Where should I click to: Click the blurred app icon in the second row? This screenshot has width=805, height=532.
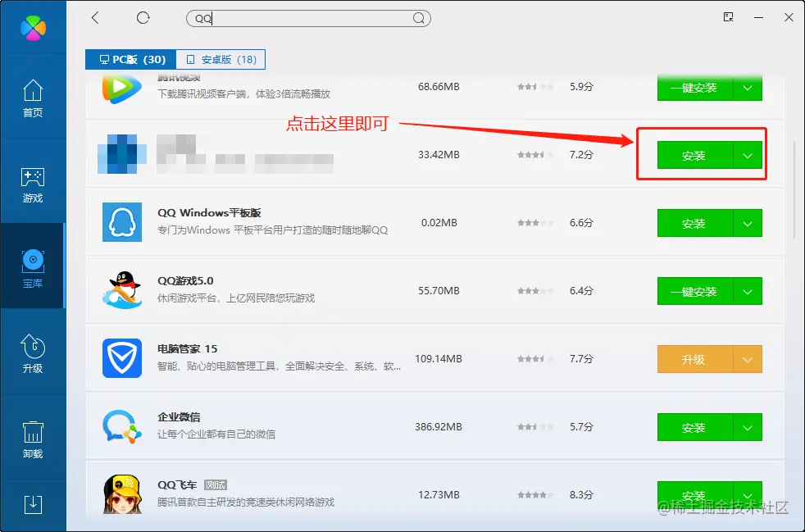point(121,153)
